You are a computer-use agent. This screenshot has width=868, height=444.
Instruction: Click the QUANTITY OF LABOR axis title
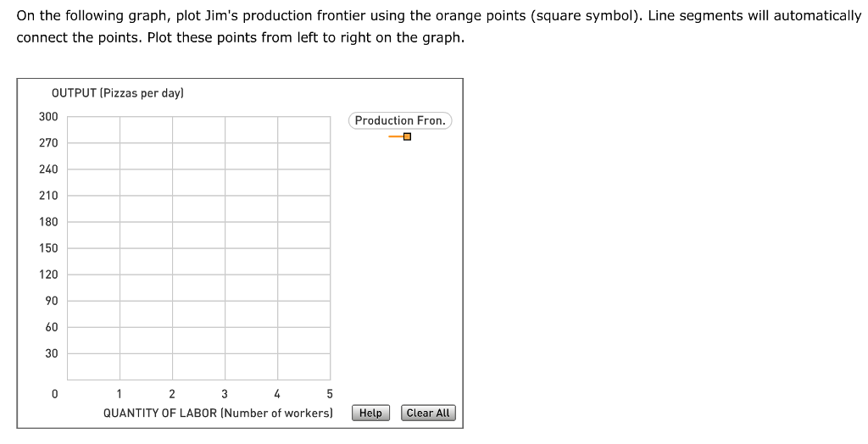tap(218, 413)
